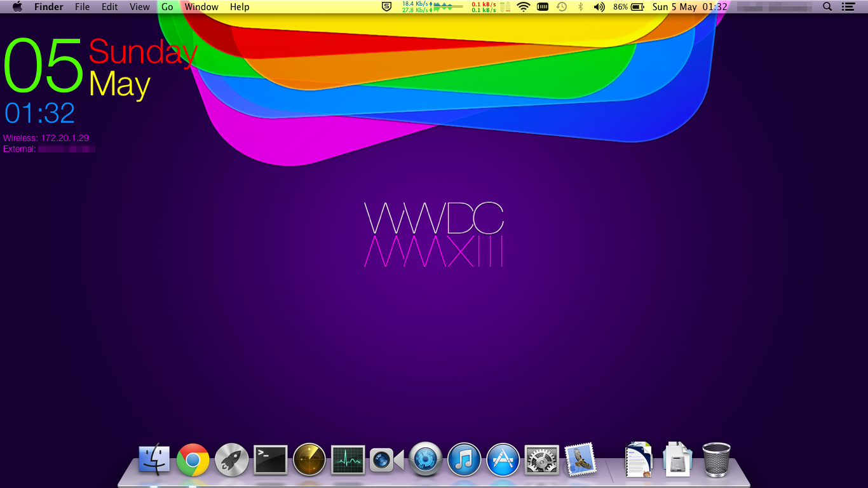Screen dimensions: 868x488
Task: Open the Time Machine menu icon
Action: pyautogui.click(x=562, y=7)
